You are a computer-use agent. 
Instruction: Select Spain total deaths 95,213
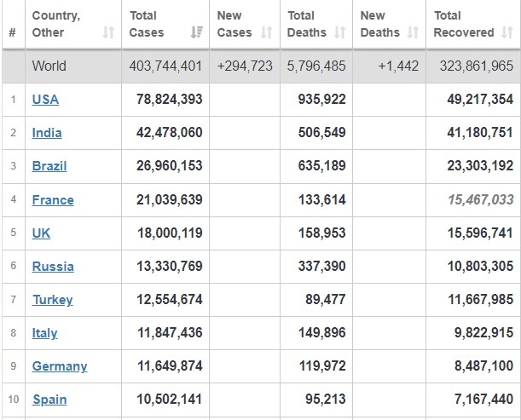point(325,399)
